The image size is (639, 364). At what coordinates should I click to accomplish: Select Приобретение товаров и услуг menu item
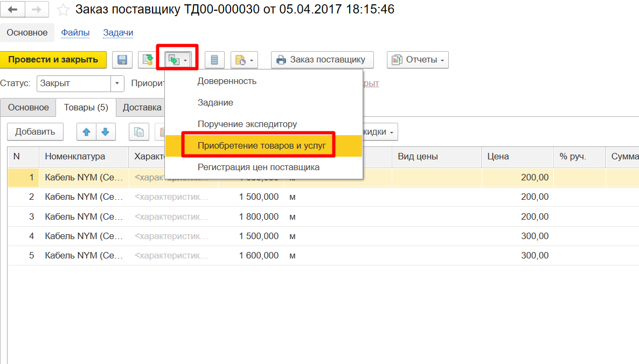[261, 145]
